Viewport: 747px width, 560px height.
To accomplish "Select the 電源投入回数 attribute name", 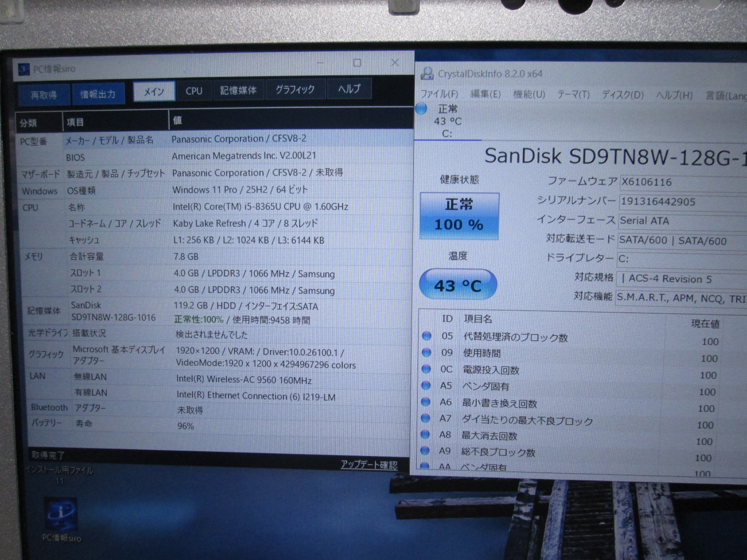I will coord(491,370).
